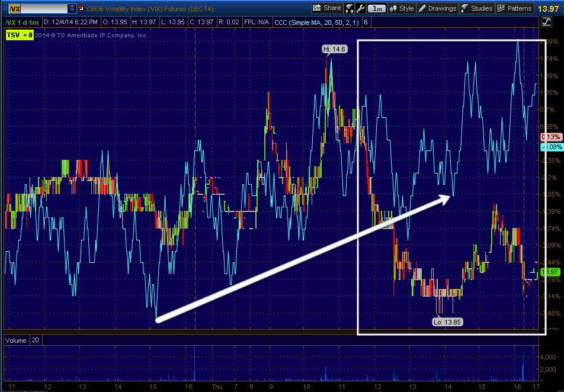
Task: Click the green 13.97 last price axis marker
Action: pyautogui.click(x=550, y=272)
